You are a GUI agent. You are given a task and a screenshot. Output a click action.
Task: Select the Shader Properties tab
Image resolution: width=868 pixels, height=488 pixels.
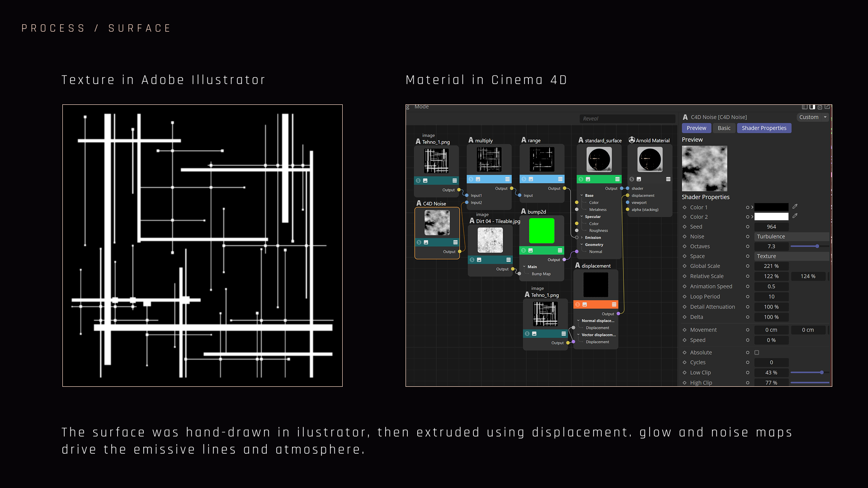[764, 128]
